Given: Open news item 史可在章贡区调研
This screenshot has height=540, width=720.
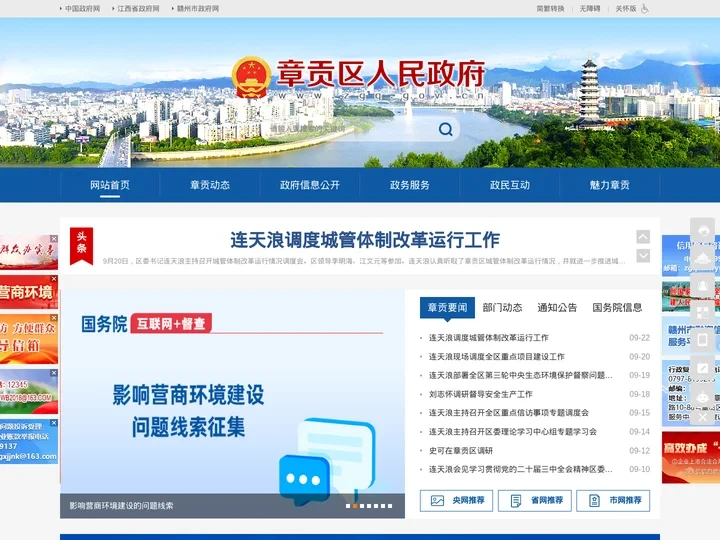Looking at the screenshot, I should pyautogui.click(x=461, y=451).
